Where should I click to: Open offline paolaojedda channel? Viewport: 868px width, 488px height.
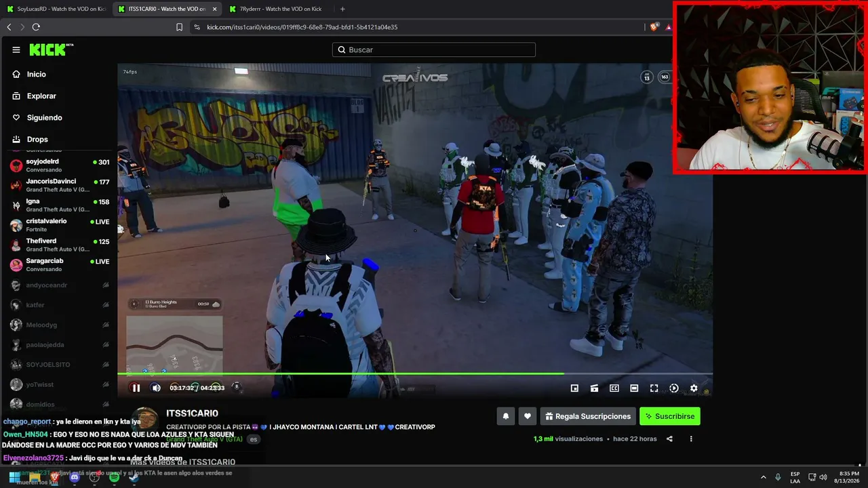click(58, 345)
